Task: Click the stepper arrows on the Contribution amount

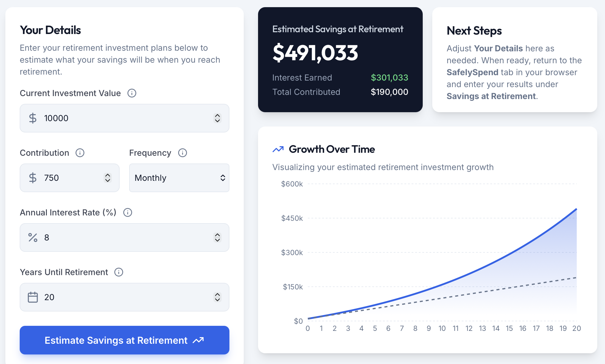Action: [x=107, y=178]
